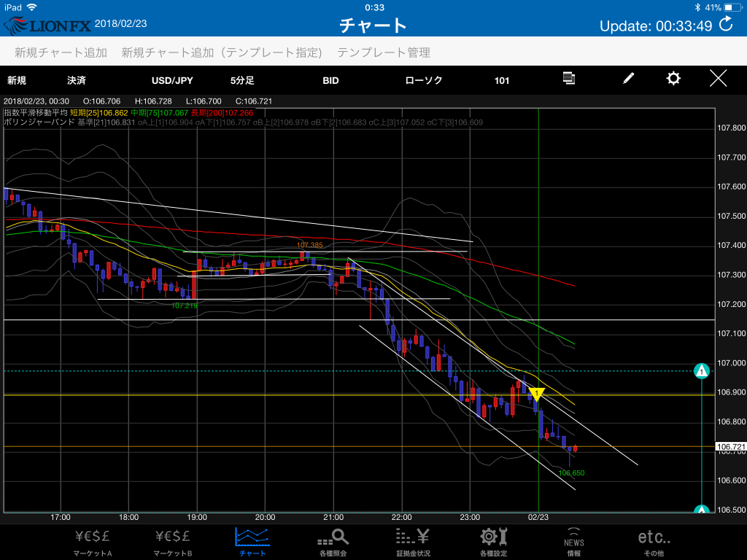Image resolution: width=747 pixels, height=560 pixels.
Task: Open 各種照会 search icon
Action: 333,542
